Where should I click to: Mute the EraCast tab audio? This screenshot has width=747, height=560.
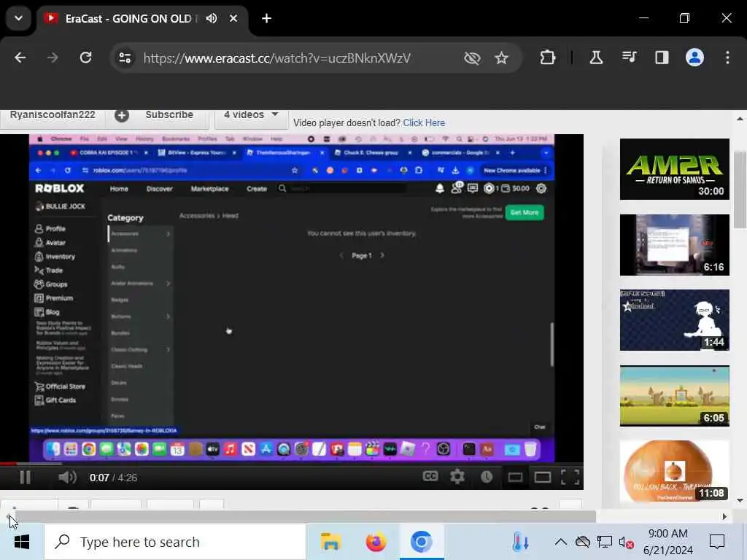pos(212,18)
